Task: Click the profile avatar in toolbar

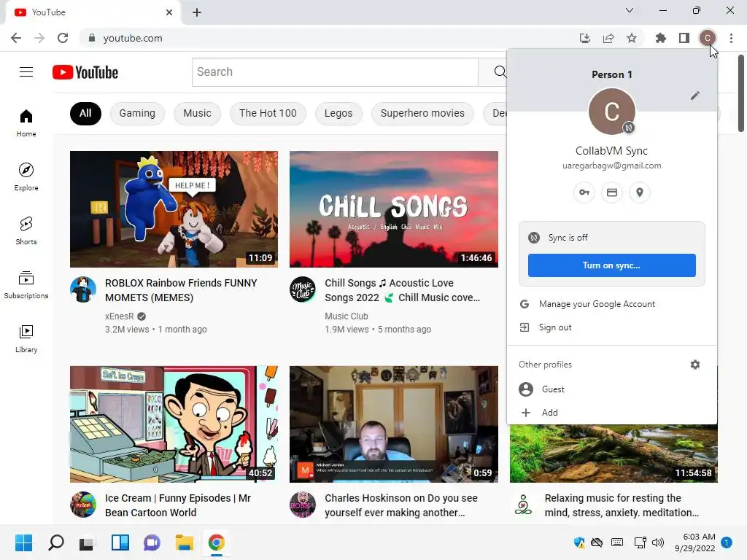Action: tap(708, 38)
